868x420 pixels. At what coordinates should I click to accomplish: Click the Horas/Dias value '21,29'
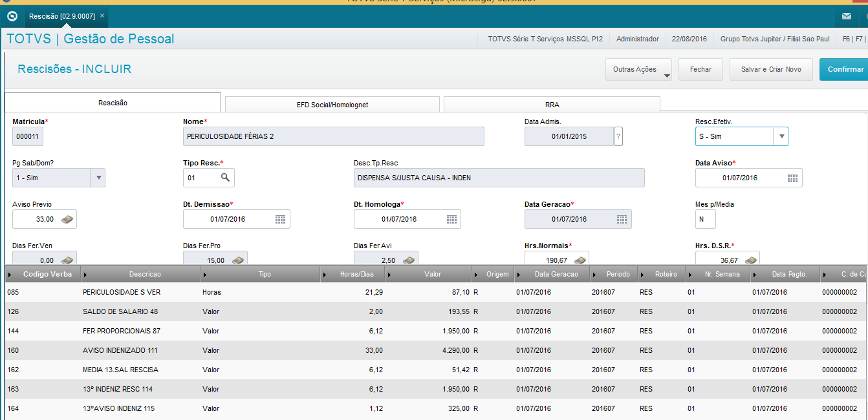373,292
